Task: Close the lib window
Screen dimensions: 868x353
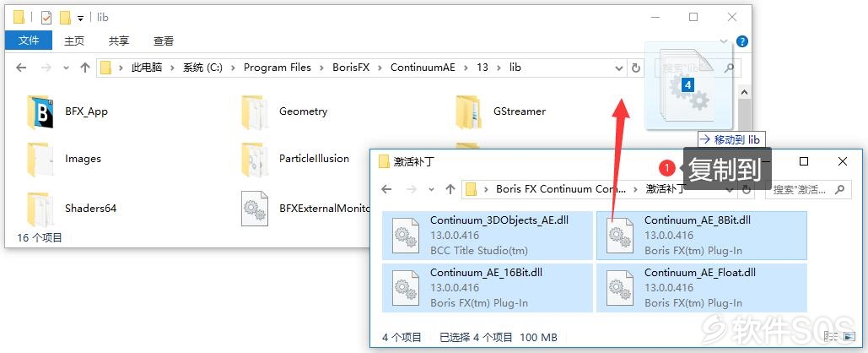Action: (x=732, y=17)
